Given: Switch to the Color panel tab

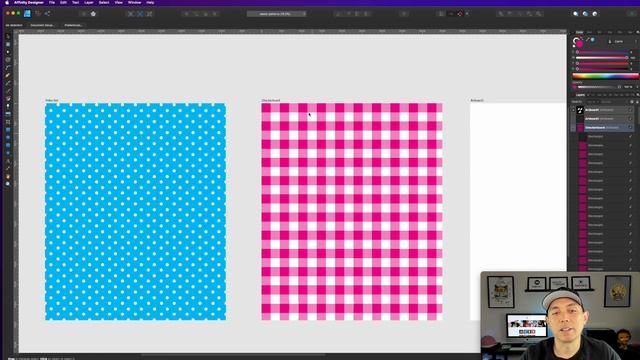Looking at the screenshot, I should point(580,32).
